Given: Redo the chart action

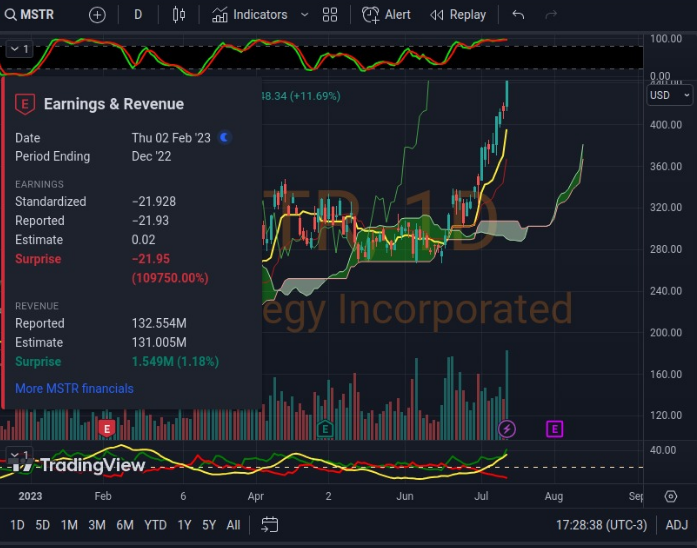Looking at the screenshot, I should point(551,15).
